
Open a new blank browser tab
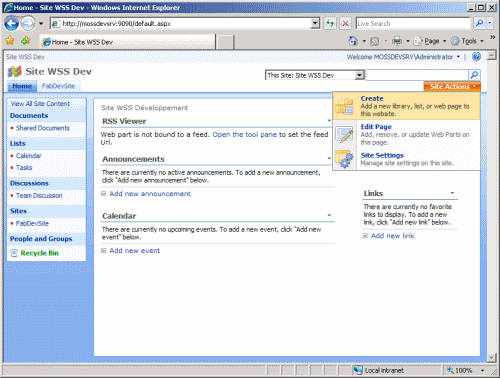click(x=225, y=42)
